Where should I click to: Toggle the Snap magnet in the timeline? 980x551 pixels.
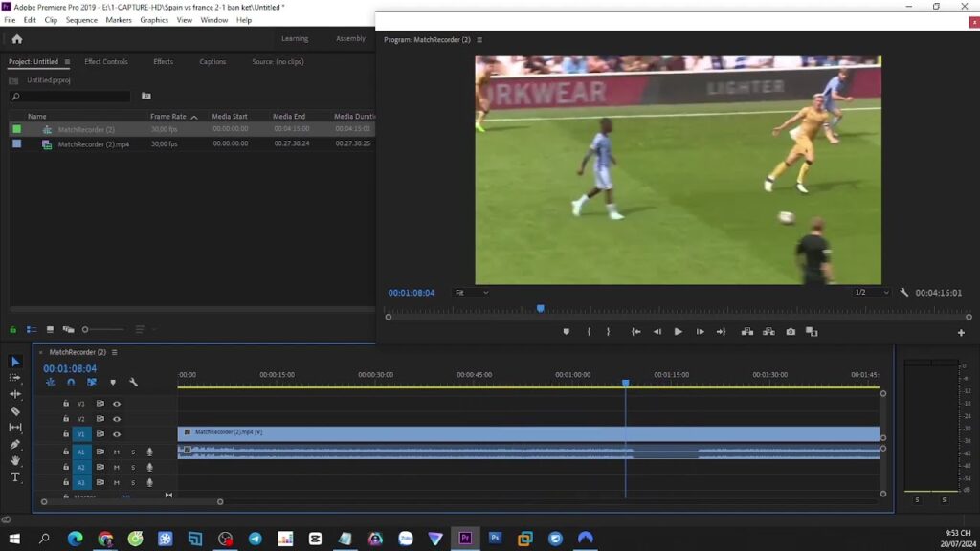point(72,382)
